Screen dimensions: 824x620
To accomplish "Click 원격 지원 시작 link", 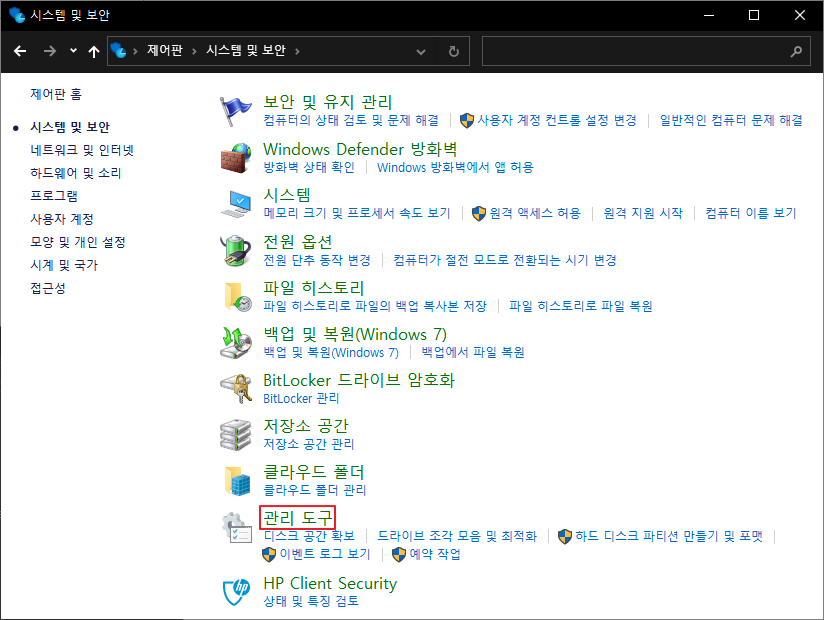I will (643, 213).
